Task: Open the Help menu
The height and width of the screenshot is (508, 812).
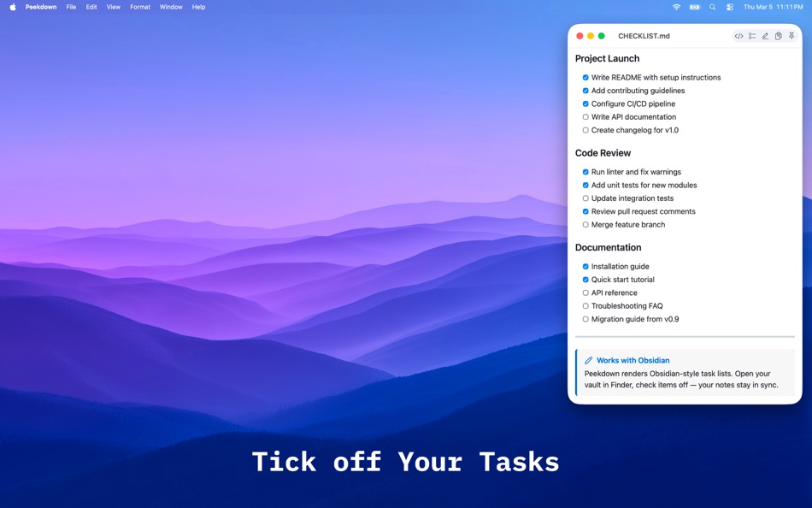Action: [x=198, y=7]
